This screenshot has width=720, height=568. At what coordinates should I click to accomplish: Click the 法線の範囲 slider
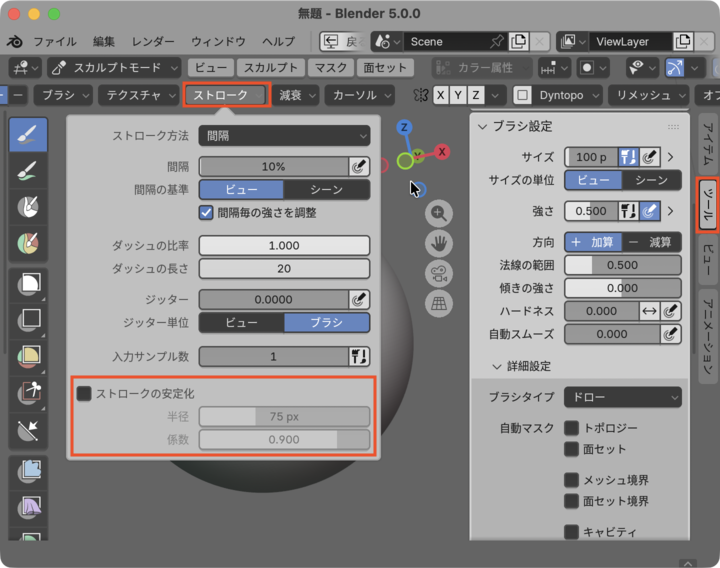pyautogui.click(x=622, y=265)
